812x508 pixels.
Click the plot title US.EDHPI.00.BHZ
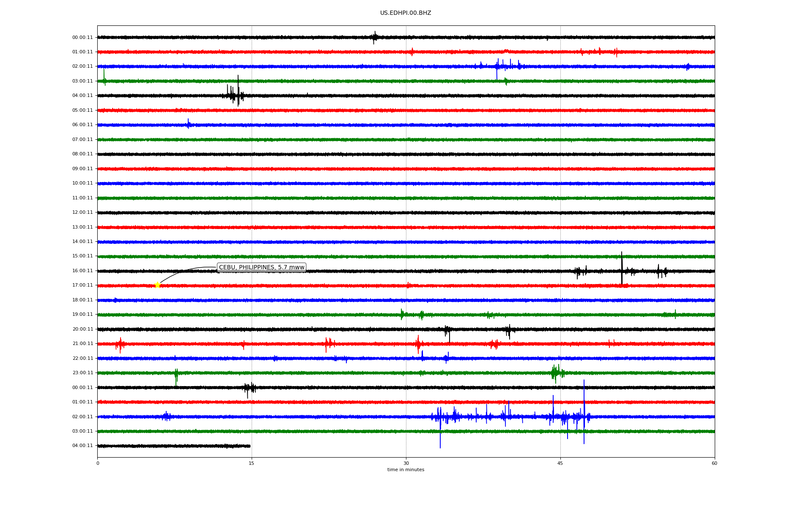[405, 13]
